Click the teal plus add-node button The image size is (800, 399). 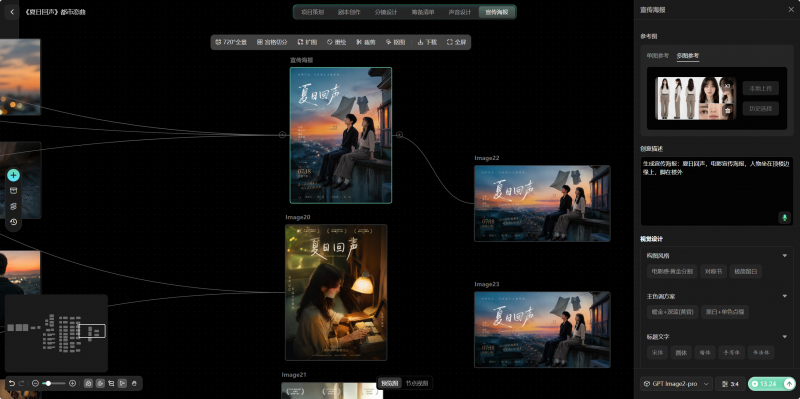[13, 176]
